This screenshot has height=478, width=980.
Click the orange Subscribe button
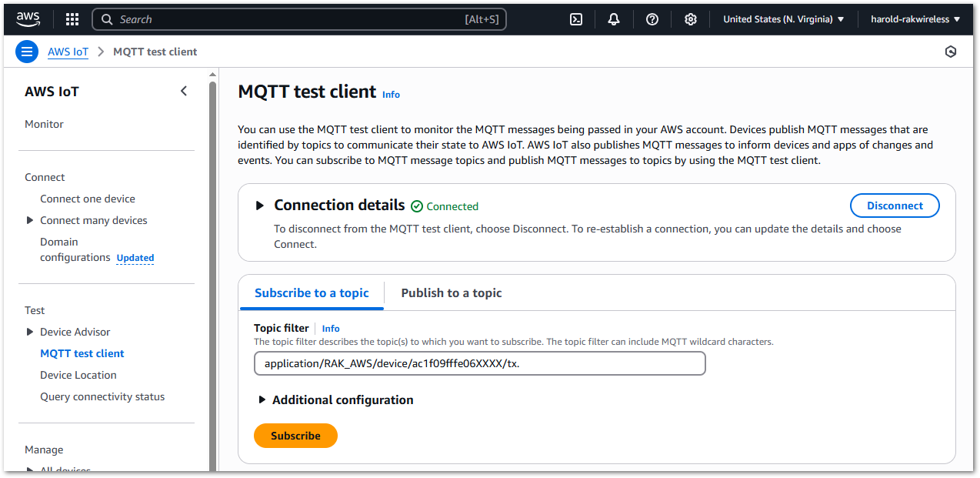[x=295, y=435]
